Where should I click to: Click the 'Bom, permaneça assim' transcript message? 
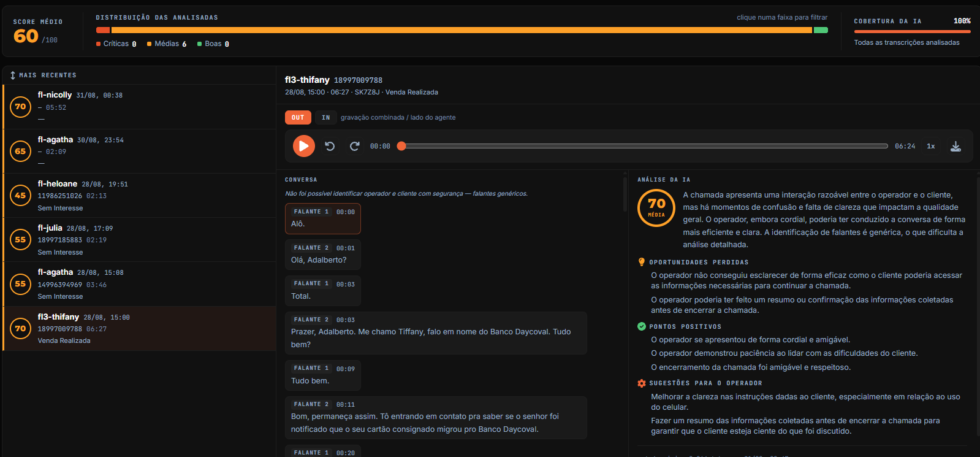436,418
